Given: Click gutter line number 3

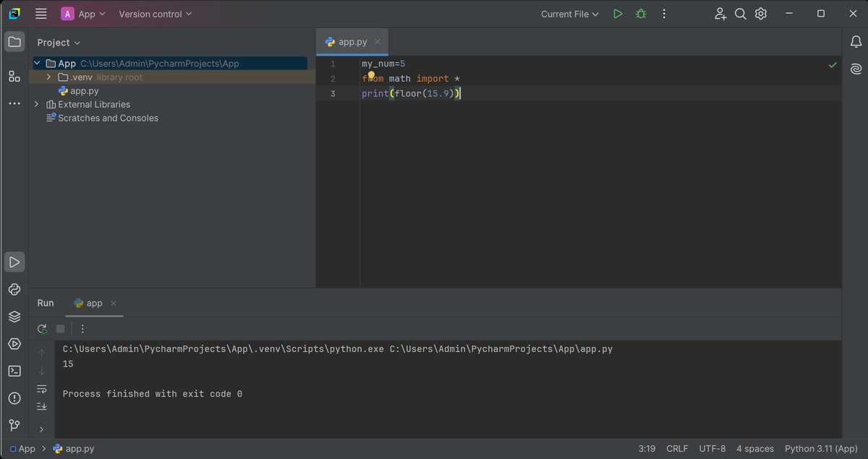Looking at the screenshot, I should pyautogui.click(x=333, y=94).
